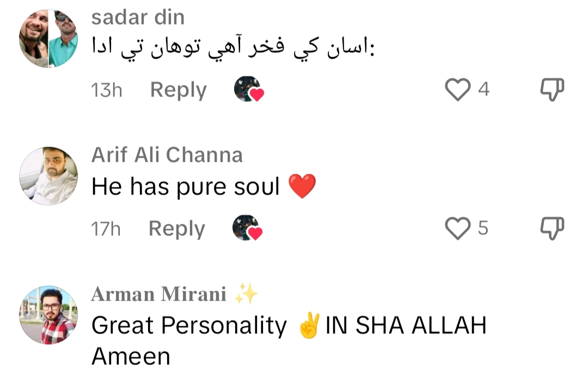Open sadar din's profile picture
This screenshot has width=588, height=380.
pyautogui.click(x=48, y=39)
